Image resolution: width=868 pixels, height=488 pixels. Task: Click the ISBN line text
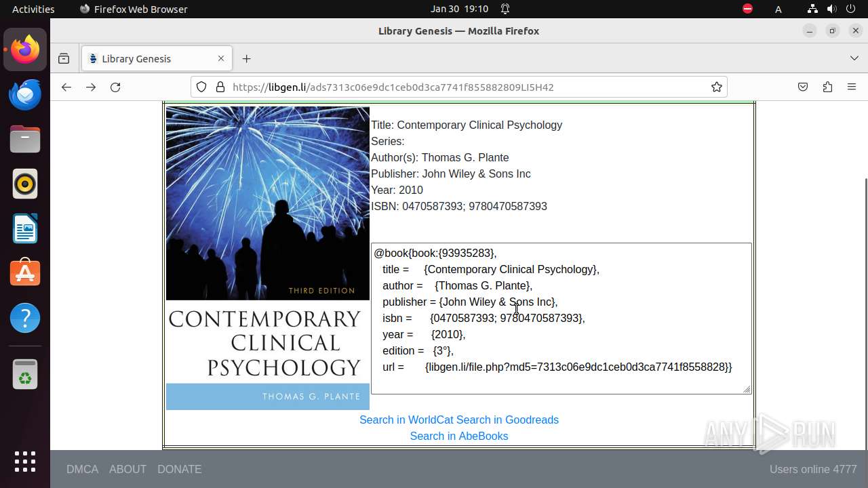tap(458, 206)
